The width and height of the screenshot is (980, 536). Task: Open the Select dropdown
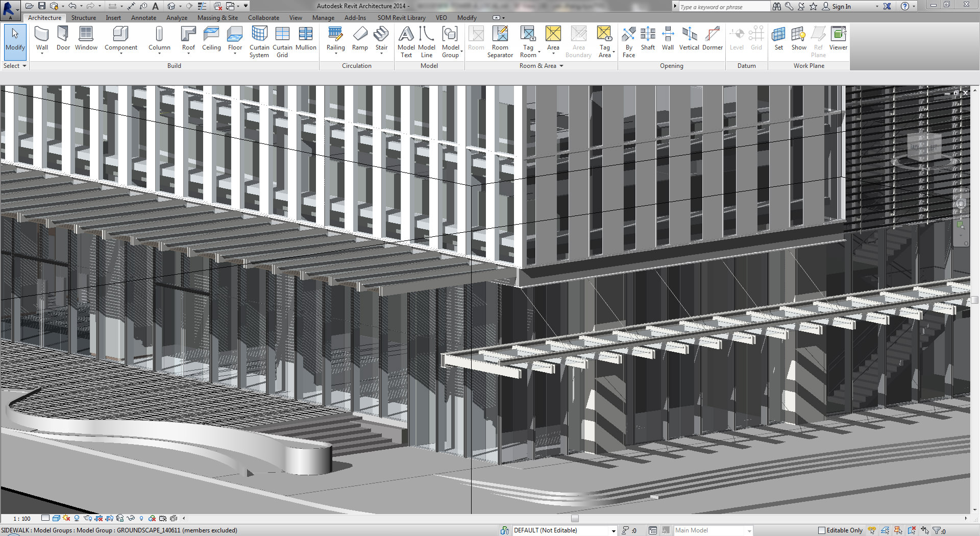coord(15,66)
